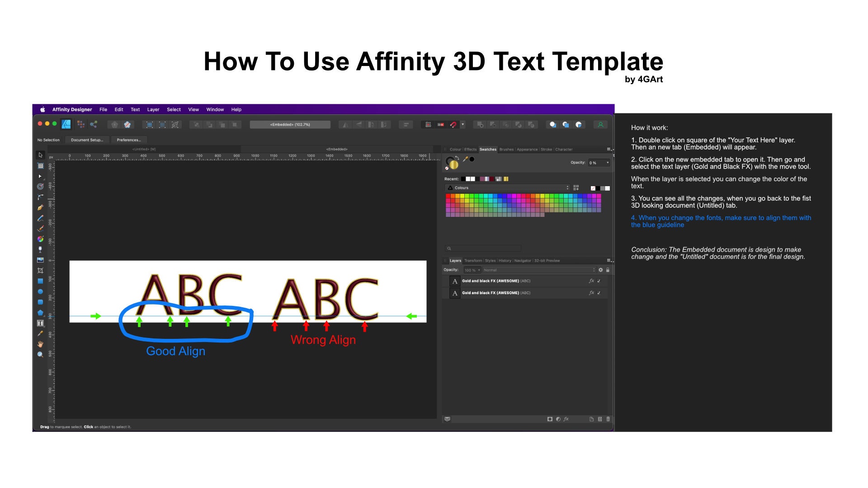868x488 pixels.
Task: Toggle visibility of second Gold and black FX layer
Action: (x=599, y=293)
